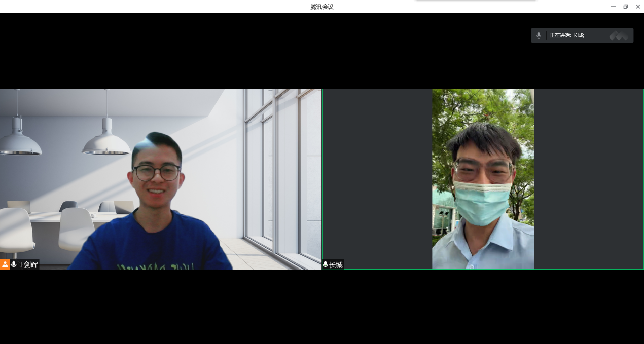Minimize the 腾讯会议 window

click(613, 7)
